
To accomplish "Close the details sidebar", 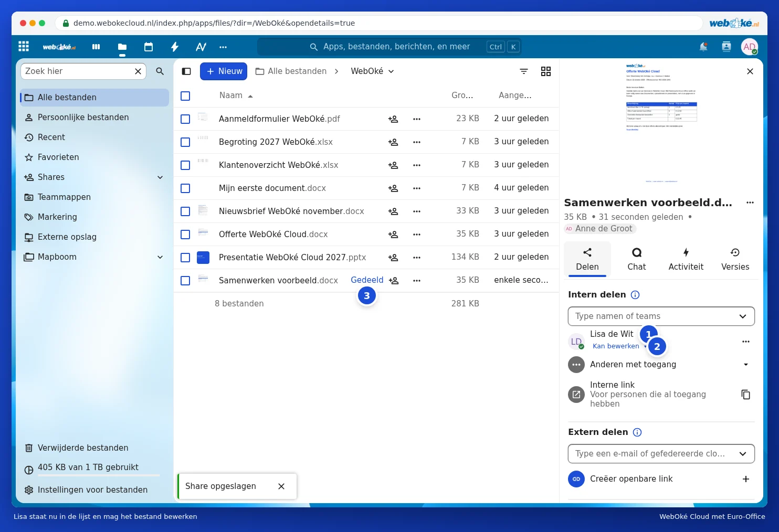I will [750, 71].
